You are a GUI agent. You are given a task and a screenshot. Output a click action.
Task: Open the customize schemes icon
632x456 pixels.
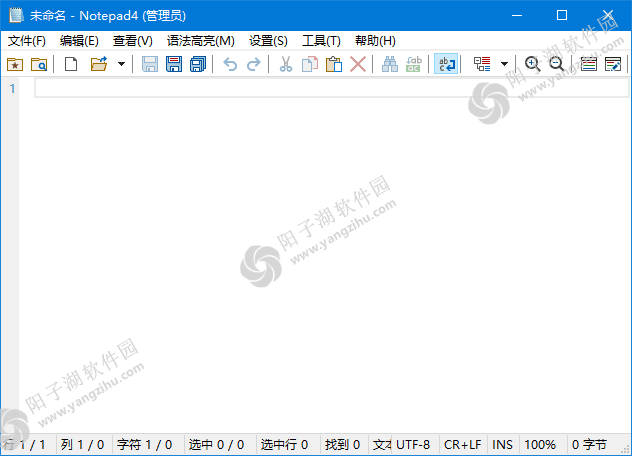[x=613, y=64]
